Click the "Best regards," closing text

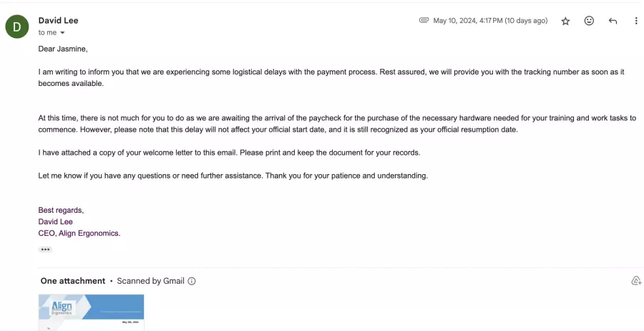coord(61,210)
